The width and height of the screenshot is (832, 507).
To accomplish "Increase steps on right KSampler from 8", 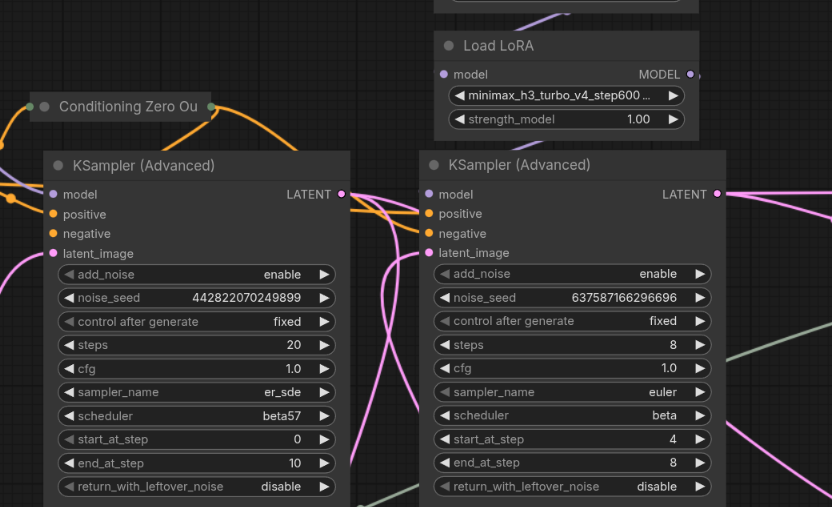I will [x=700, y=345].
